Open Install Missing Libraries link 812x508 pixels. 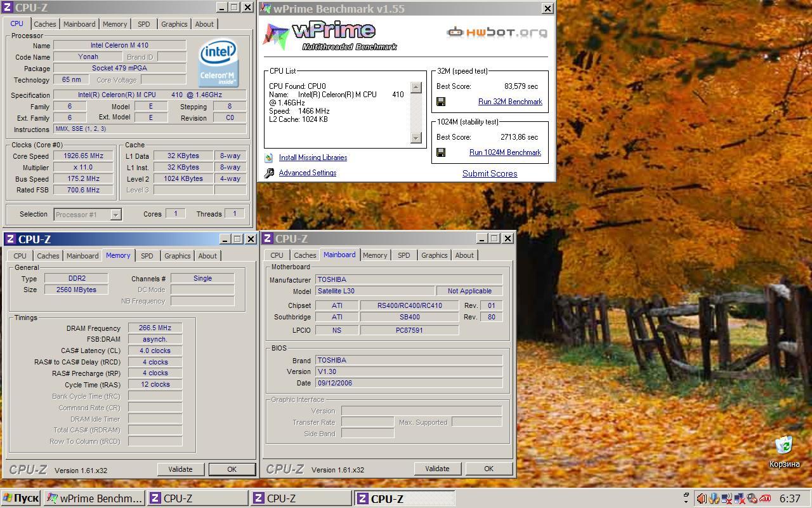pyautogui.click(x=313, y=157)
